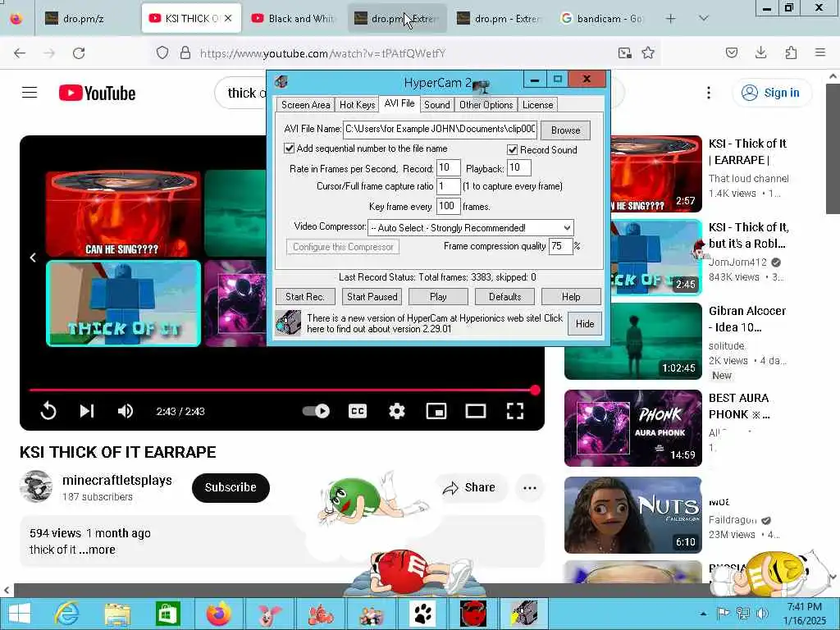Click HyperCam Defaults button
This screenshot has height=630, width=840.
504,297
